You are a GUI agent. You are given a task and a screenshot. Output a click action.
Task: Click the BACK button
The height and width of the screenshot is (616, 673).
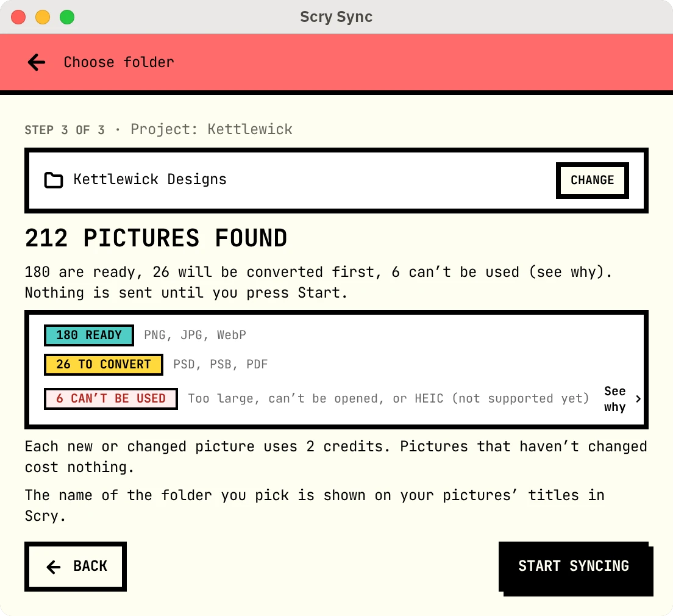tap(76, 566)
